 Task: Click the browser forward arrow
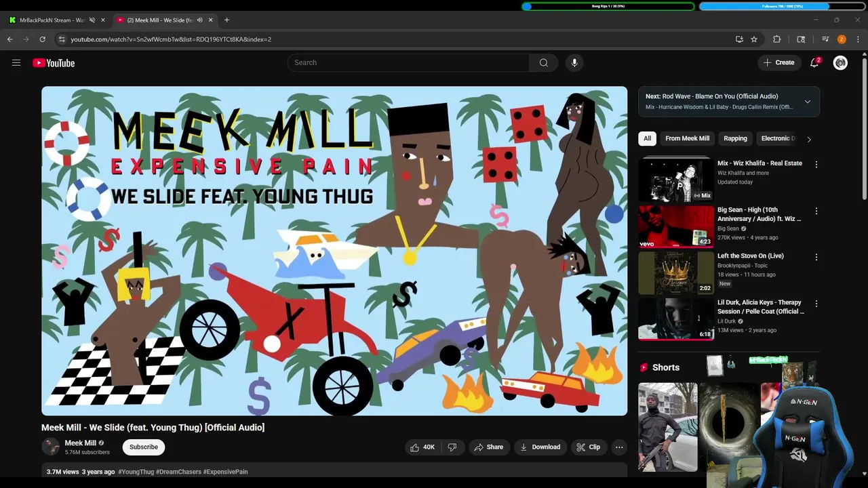pyautogui.click(x=26, y=39)
